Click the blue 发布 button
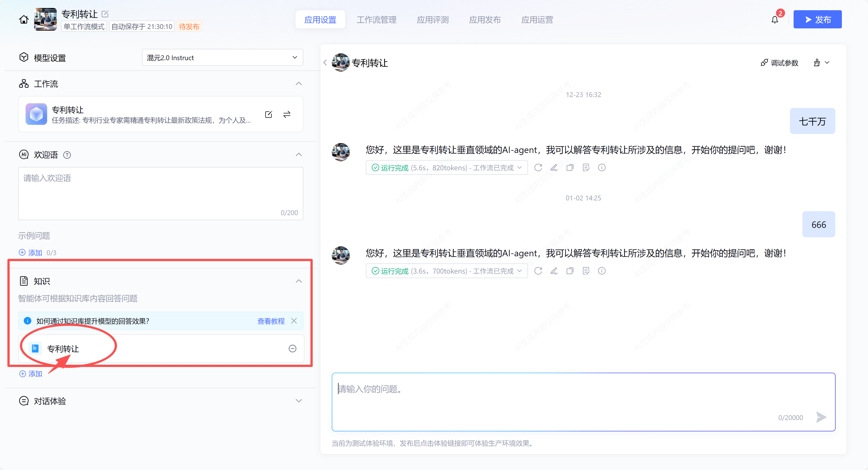This screenshot has width=868, height=470. point(817,20)
